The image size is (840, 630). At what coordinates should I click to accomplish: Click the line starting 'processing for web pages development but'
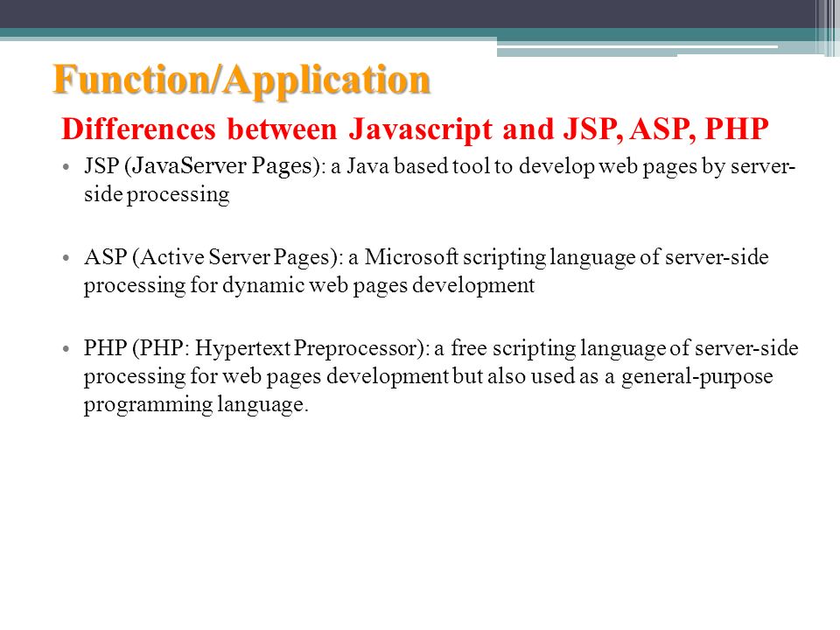(428, 376)
